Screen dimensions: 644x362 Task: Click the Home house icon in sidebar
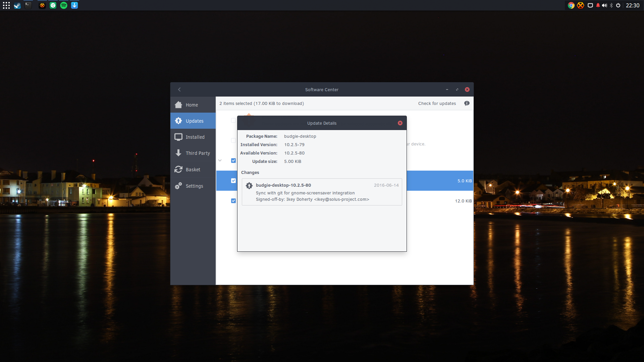point(178,105)
